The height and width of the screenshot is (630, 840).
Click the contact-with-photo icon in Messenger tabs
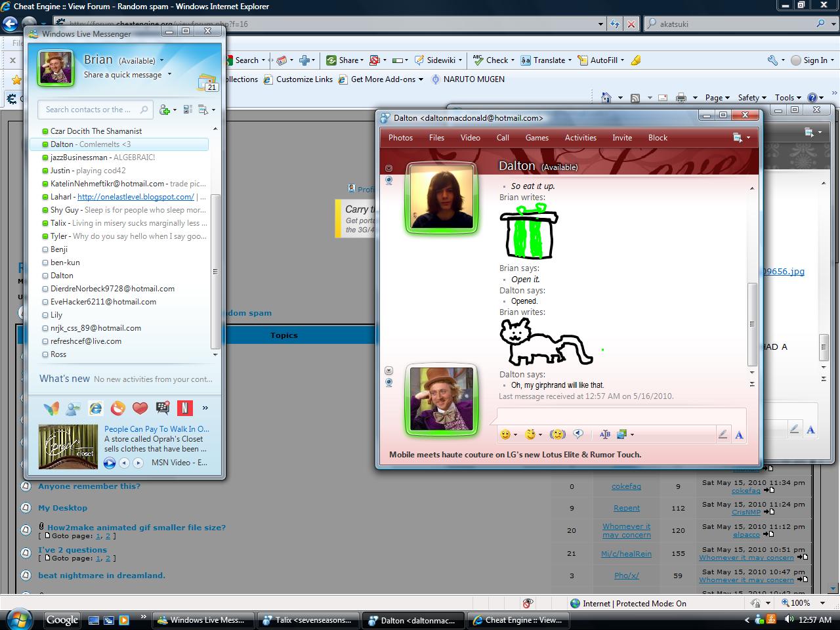73,408
